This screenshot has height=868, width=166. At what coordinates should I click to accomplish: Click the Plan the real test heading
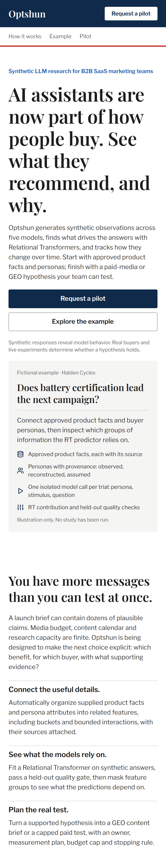[x=39, y=810]
